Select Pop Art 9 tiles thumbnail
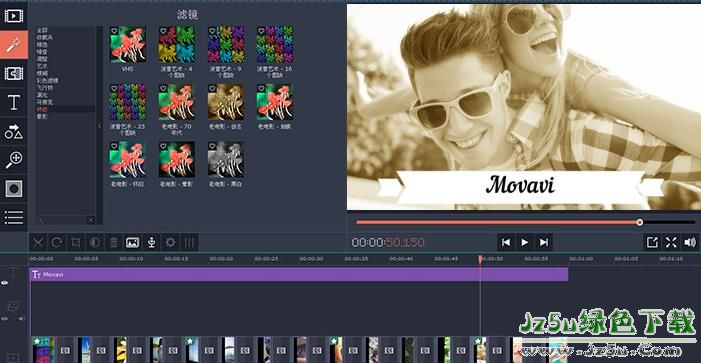 226,44
